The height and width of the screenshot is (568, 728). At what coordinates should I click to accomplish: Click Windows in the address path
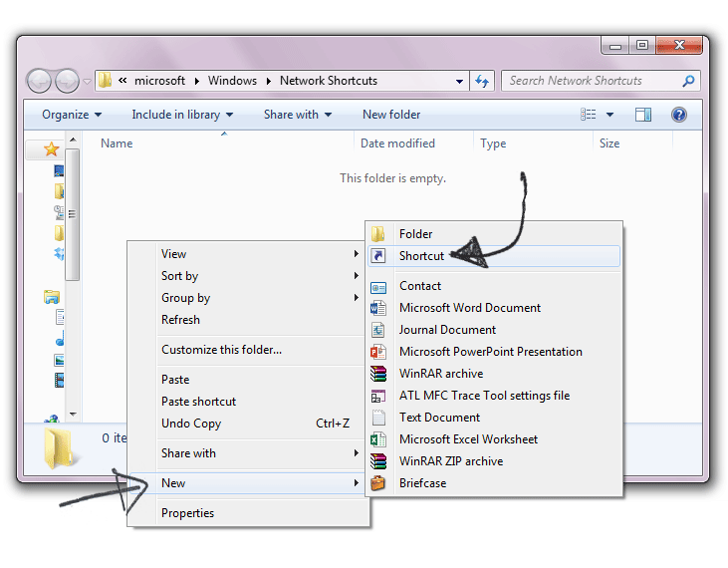232,81
